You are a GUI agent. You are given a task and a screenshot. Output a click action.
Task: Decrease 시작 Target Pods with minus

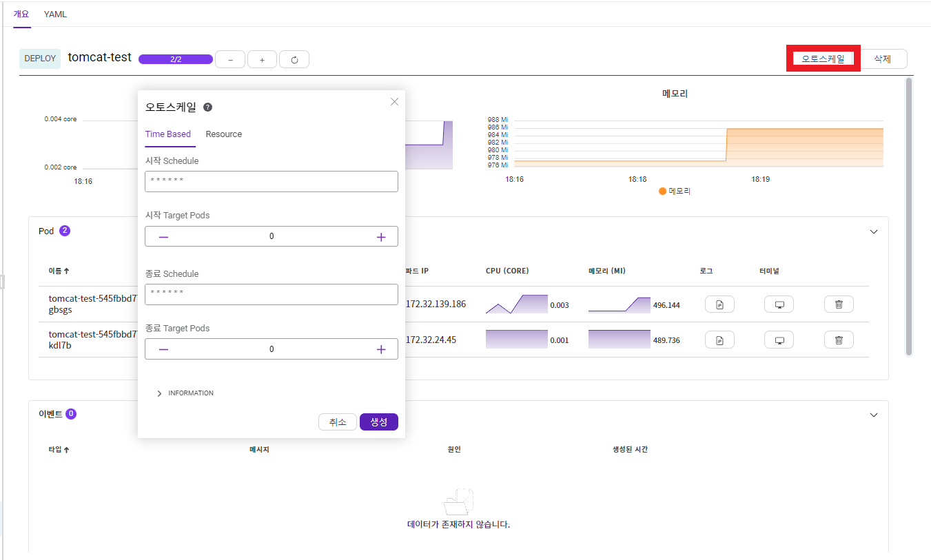click(x=163, y=236)
